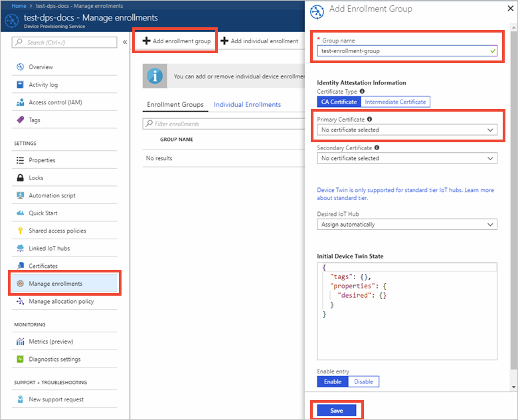Click the Linked IoT hubs icon
This screenshot has height=420, width=518.
[x=20, y=248]
